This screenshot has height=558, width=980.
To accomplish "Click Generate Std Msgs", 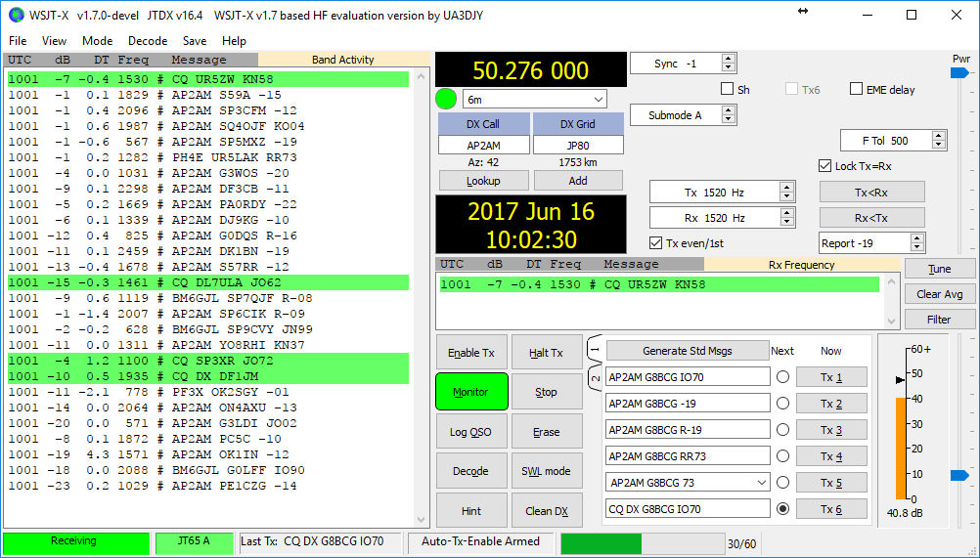I will (x=688, y=351).
